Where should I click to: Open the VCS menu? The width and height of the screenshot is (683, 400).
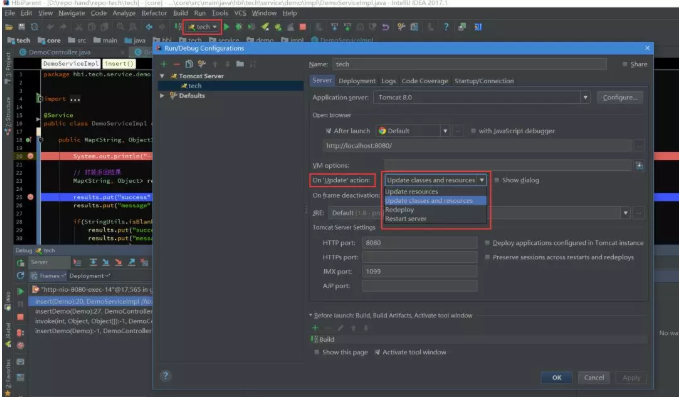tap(240, 13)
